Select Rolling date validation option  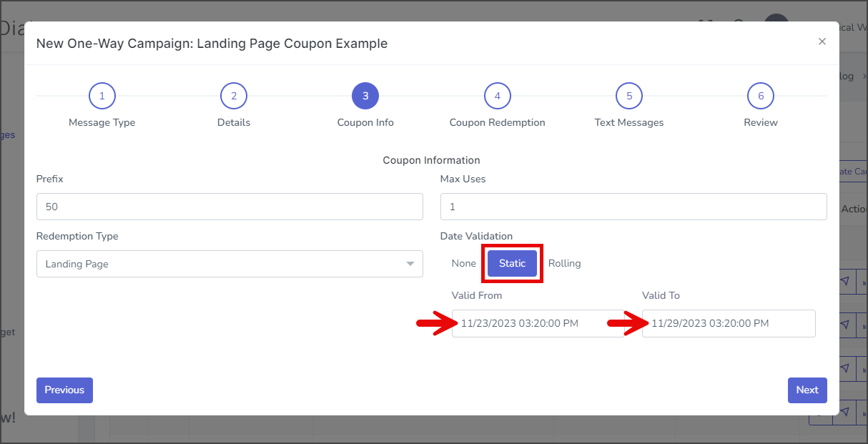565,263
